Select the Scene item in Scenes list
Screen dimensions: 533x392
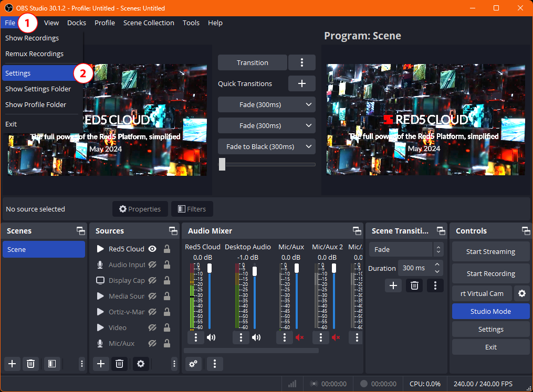[44, 249]
